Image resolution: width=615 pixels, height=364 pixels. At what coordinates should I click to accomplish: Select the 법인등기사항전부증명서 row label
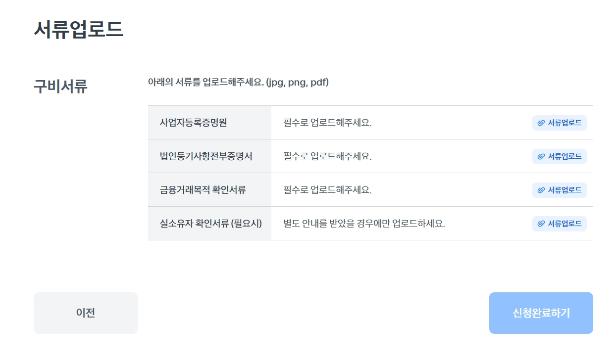pyautogui.click(x=206, y=156)
